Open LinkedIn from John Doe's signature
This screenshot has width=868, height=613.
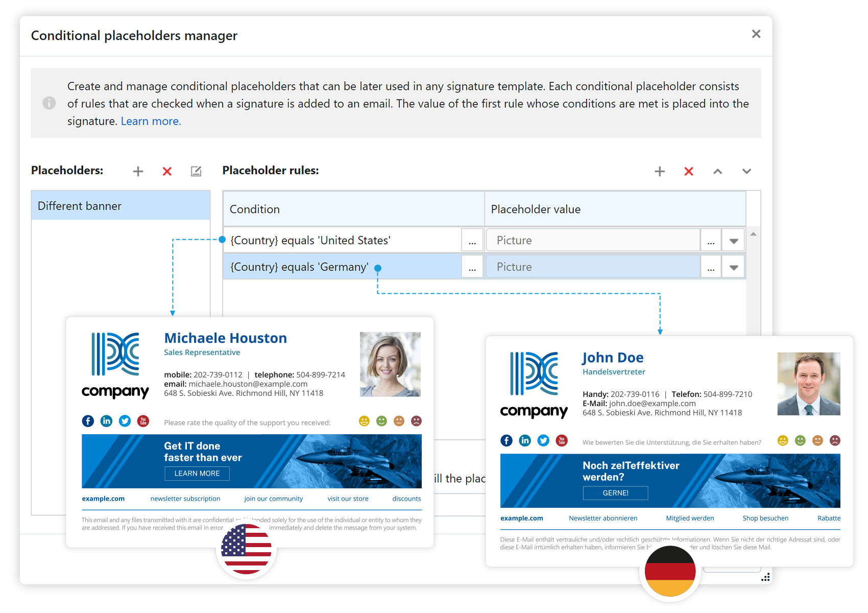coord(525,440)
